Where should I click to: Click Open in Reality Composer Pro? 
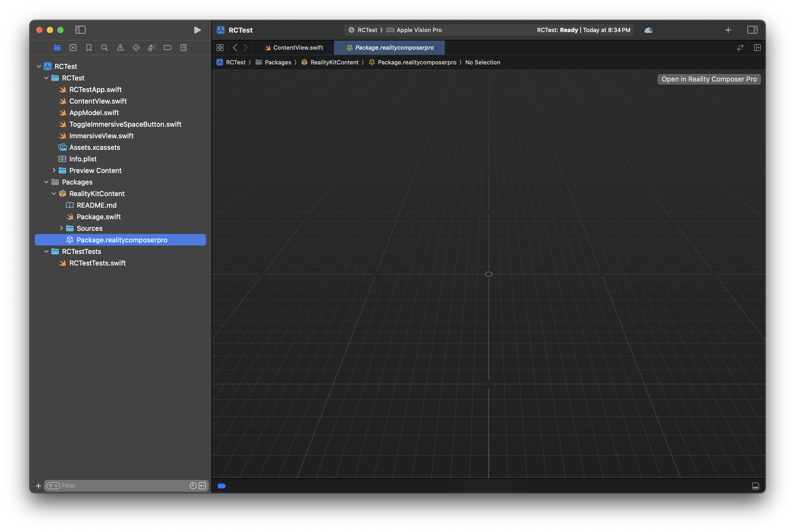tap(709, 79)
